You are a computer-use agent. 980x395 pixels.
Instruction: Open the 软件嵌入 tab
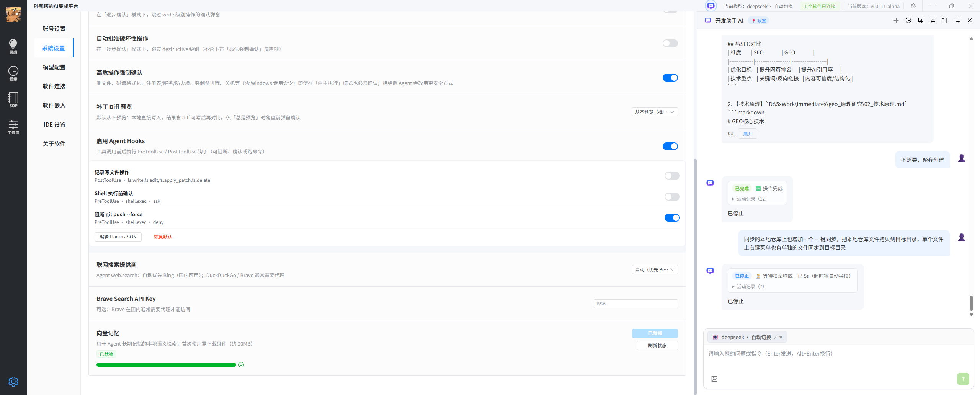54,105
